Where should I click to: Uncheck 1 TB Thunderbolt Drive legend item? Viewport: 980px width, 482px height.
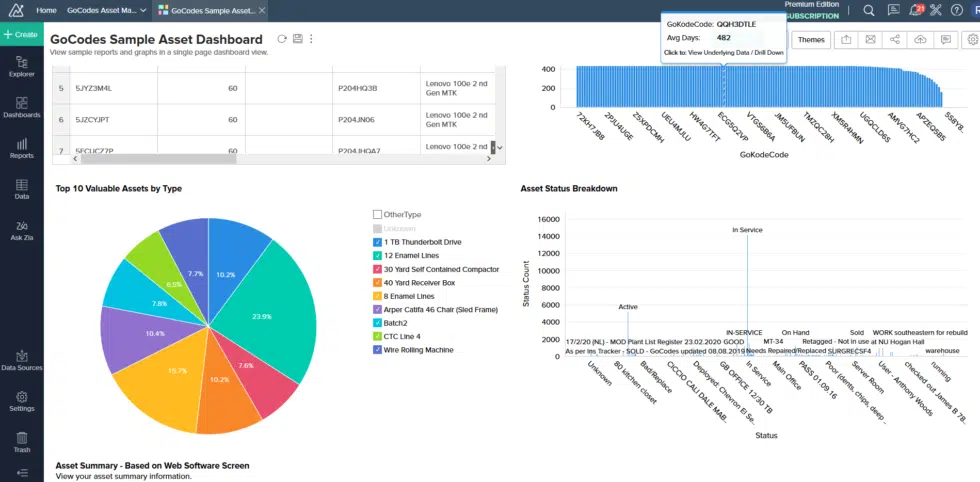point(377,242)
